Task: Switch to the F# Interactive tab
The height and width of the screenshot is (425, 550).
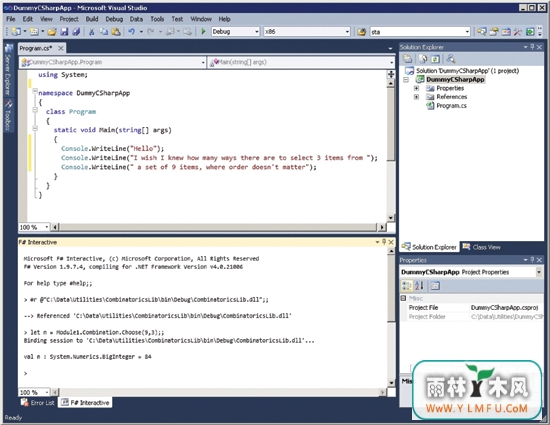Action: click(85, 403)
